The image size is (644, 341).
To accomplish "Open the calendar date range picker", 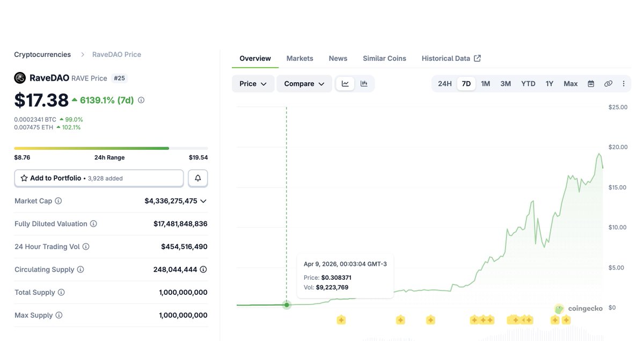I will pos(591,84).
